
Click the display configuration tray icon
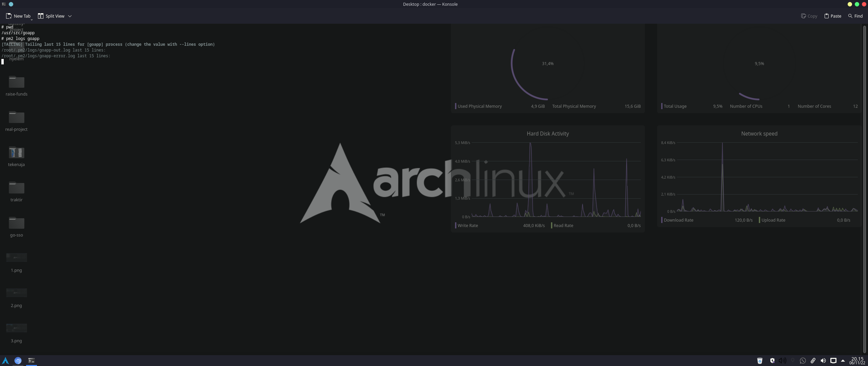pos(833,361)
